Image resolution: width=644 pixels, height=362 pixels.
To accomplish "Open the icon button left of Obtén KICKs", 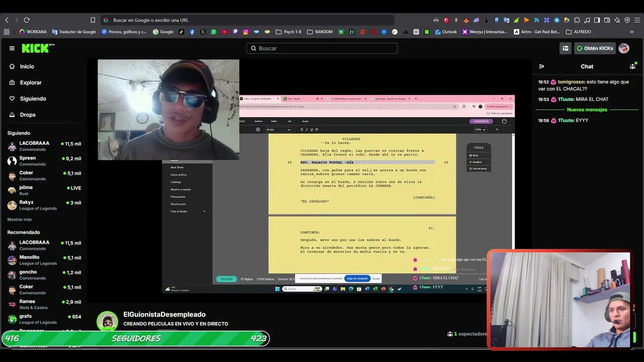I will tap(566, 48).
